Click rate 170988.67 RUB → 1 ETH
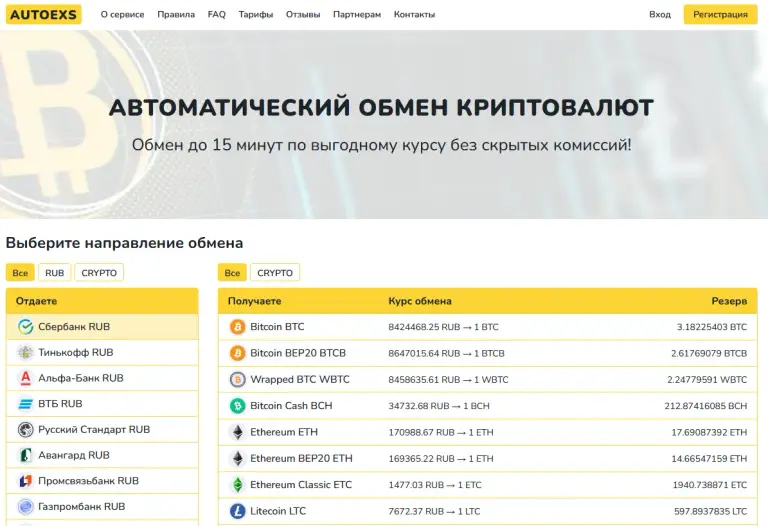The image size is (768, 526). coord(441,432)
